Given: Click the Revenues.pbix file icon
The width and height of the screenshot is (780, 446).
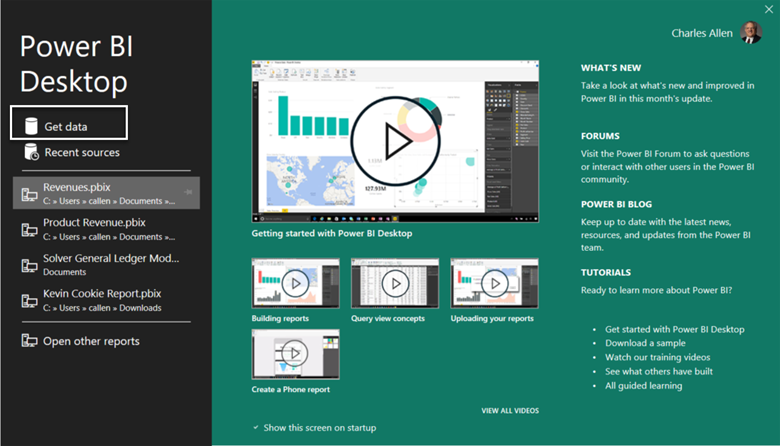Looking at the screenshot, I should tap(29, 194).
